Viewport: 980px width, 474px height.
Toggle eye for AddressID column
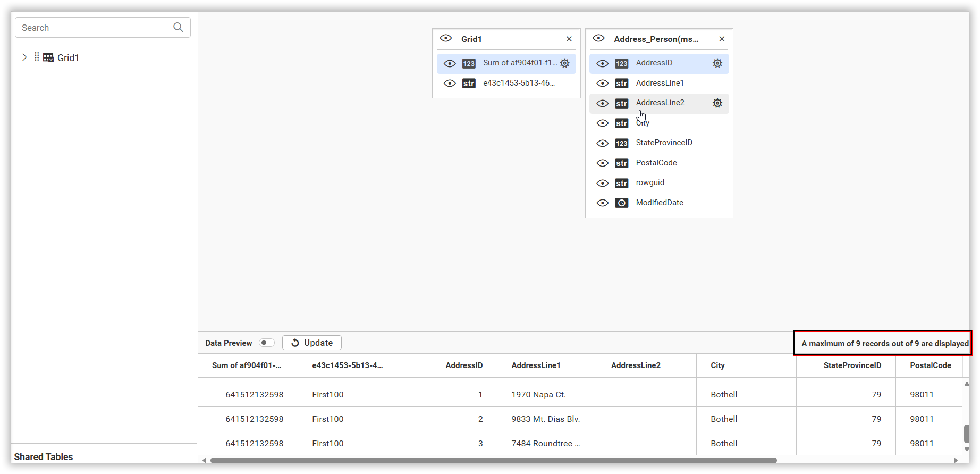point(603,63)
